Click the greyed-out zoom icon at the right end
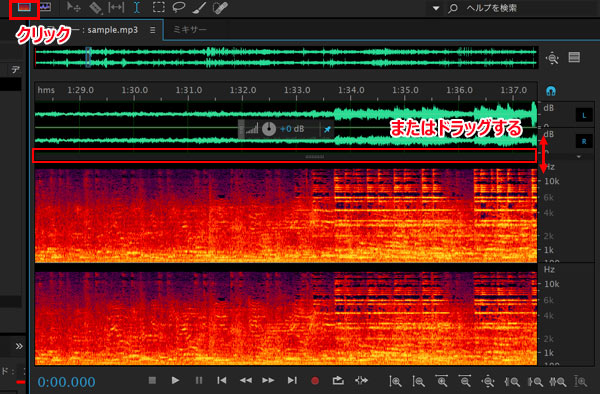Viewport: 600px width, 394px height. pos(581,381)
